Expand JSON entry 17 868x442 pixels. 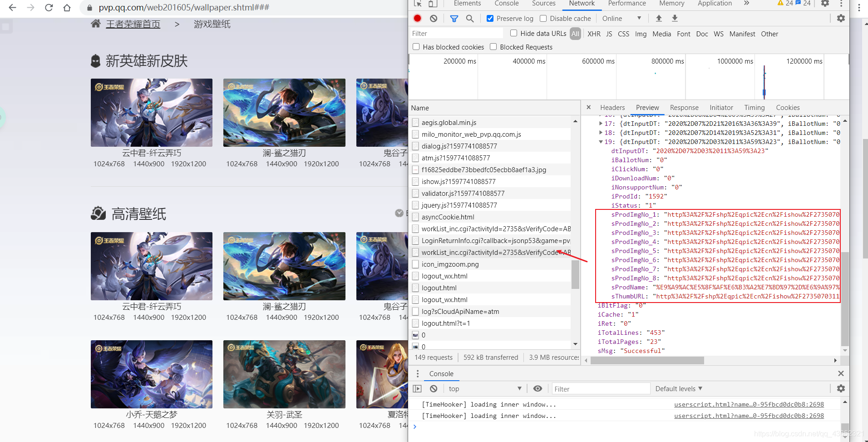tap(601, 123)
